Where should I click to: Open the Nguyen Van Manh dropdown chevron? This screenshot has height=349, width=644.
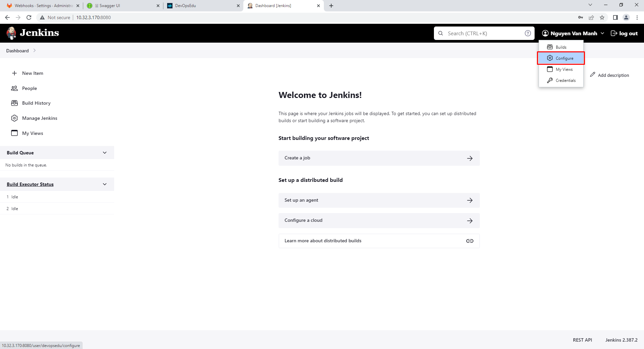tap(602, 33)
